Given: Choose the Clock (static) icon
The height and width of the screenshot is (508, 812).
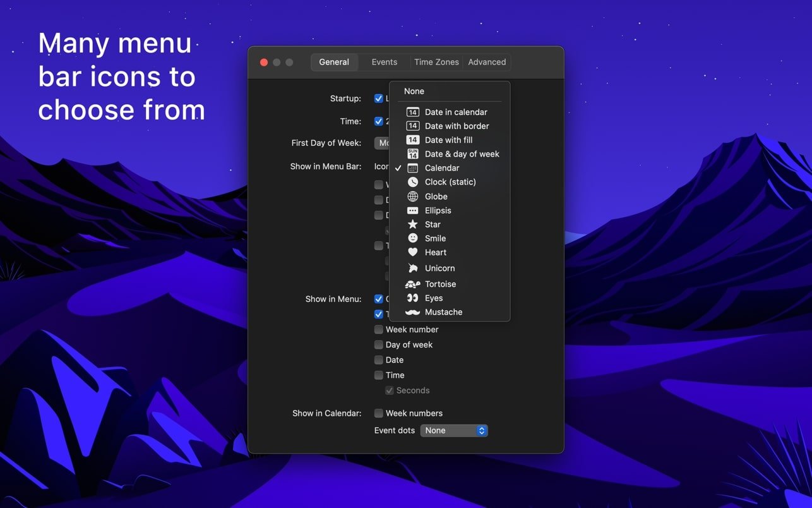Looking at the screenshot, I should coord(450,182).
